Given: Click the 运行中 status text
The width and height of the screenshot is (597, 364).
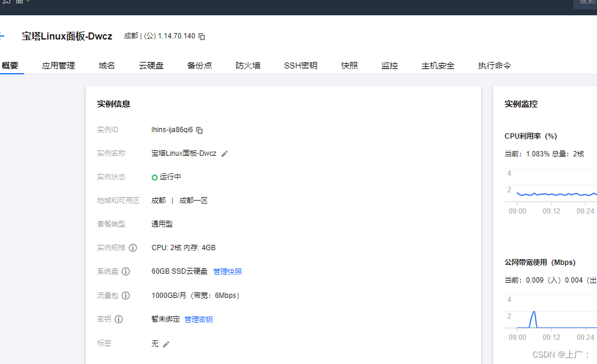Looking at the screenshot, I should point(170,177).
